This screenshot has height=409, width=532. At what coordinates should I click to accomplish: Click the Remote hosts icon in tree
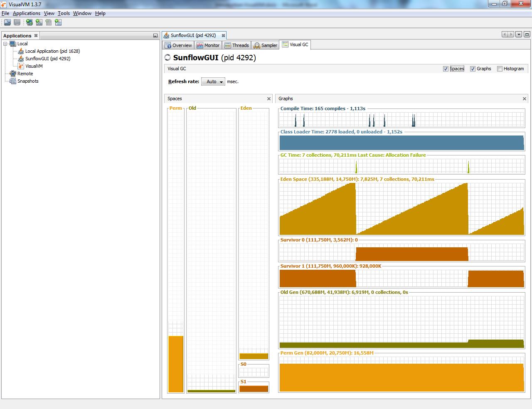point(13,74)
